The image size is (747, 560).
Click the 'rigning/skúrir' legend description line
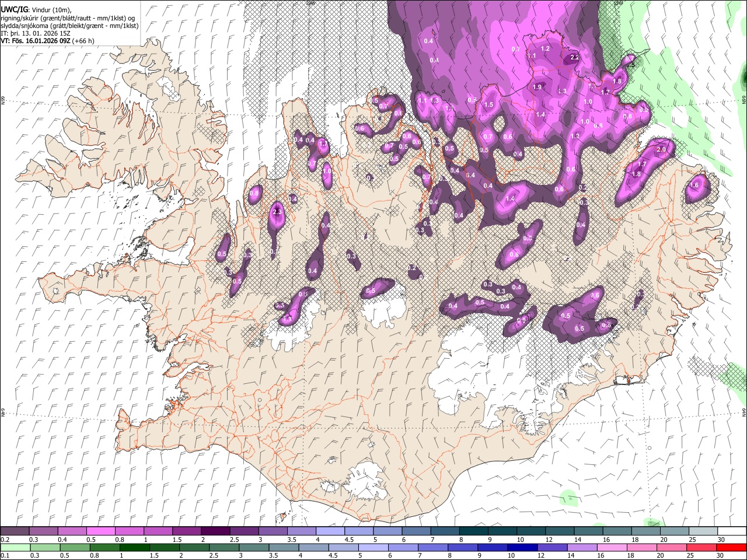68,18
